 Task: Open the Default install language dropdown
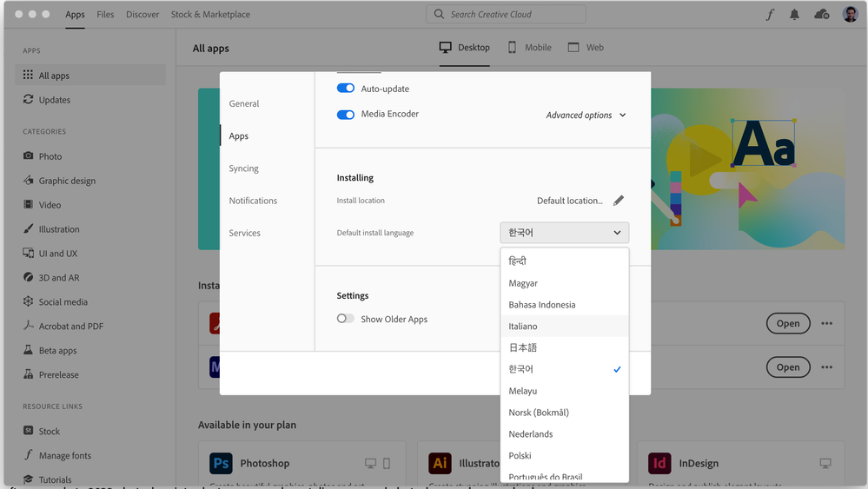pos(564,232)
